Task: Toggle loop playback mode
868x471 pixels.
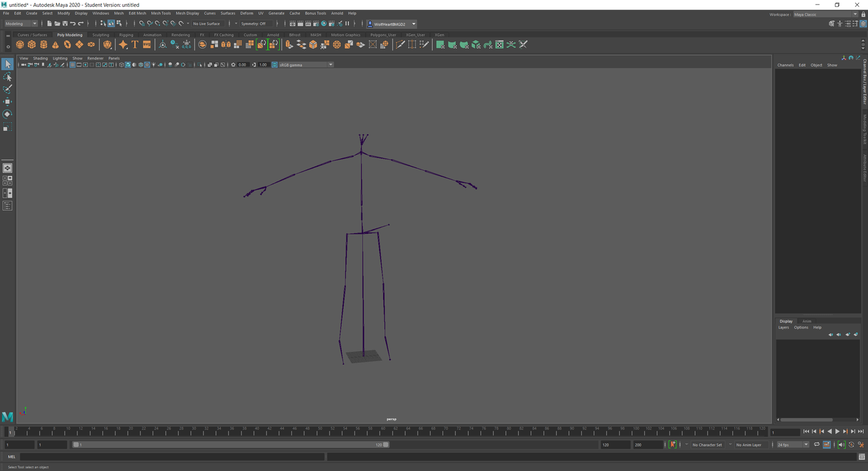Action: click(817, 445)
